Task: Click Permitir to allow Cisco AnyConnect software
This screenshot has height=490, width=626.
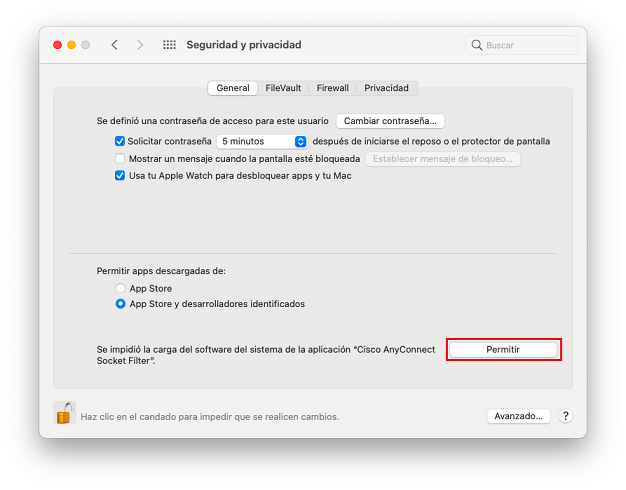Action: click(503, 349)
